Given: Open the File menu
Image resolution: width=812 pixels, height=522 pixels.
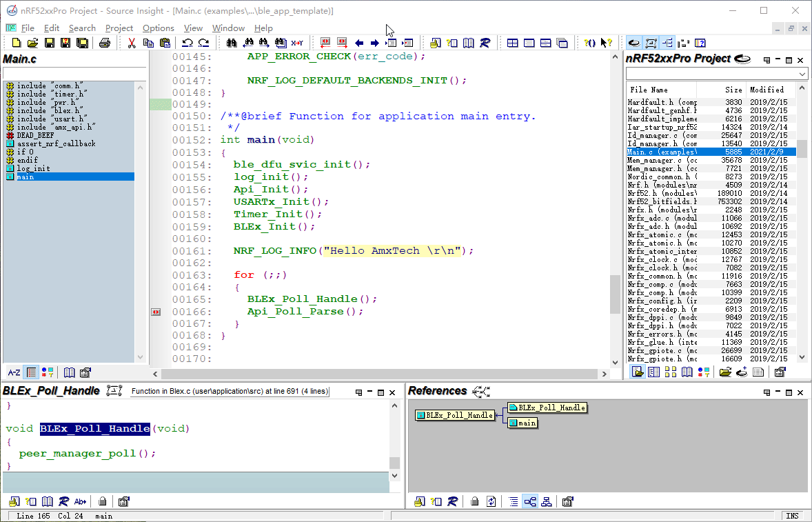Looking at the screenshot, I should 28,28.
